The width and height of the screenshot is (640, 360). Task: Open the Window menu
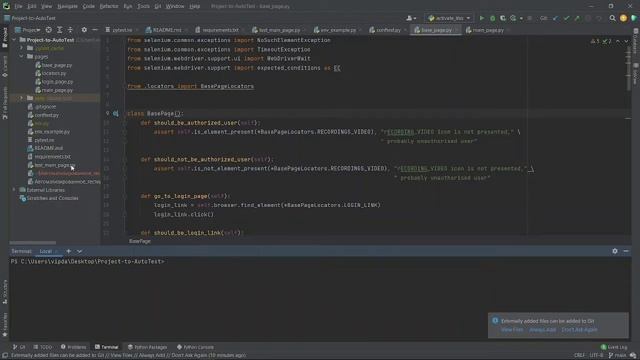[175, 6]
